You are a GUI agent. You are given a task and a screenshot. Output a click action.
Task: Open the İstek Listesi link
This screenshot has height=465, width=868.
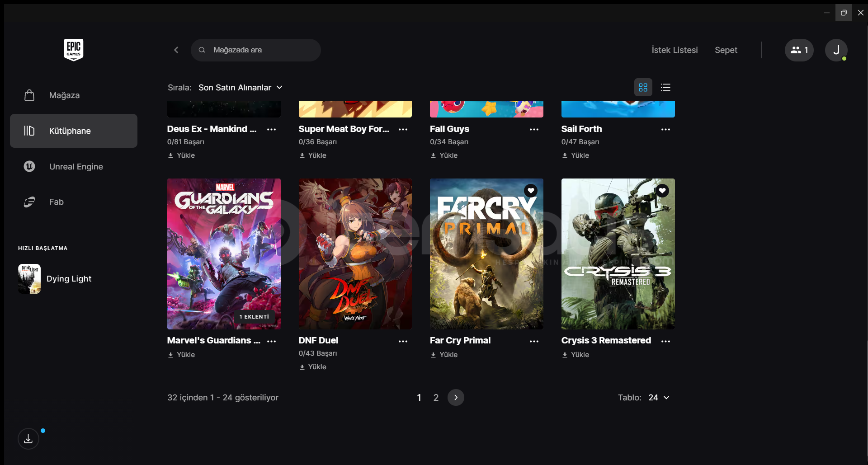(x=675, y=50)
